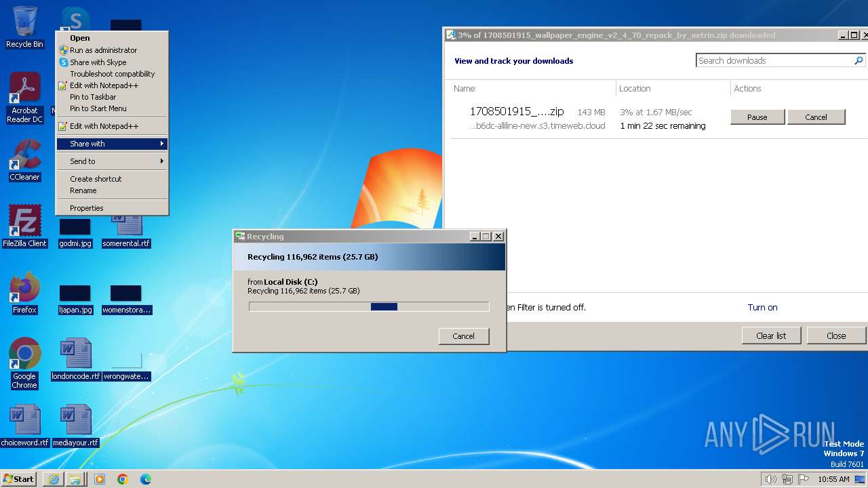Select the wrongwate... file icon
This screenshot has height=488, width=868.
coord(126,367)
